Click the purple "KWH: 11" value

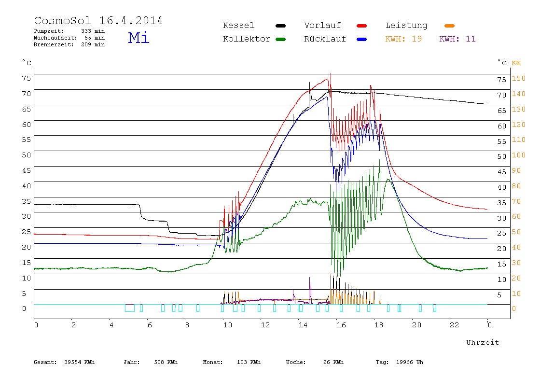[x=457, y=39]
